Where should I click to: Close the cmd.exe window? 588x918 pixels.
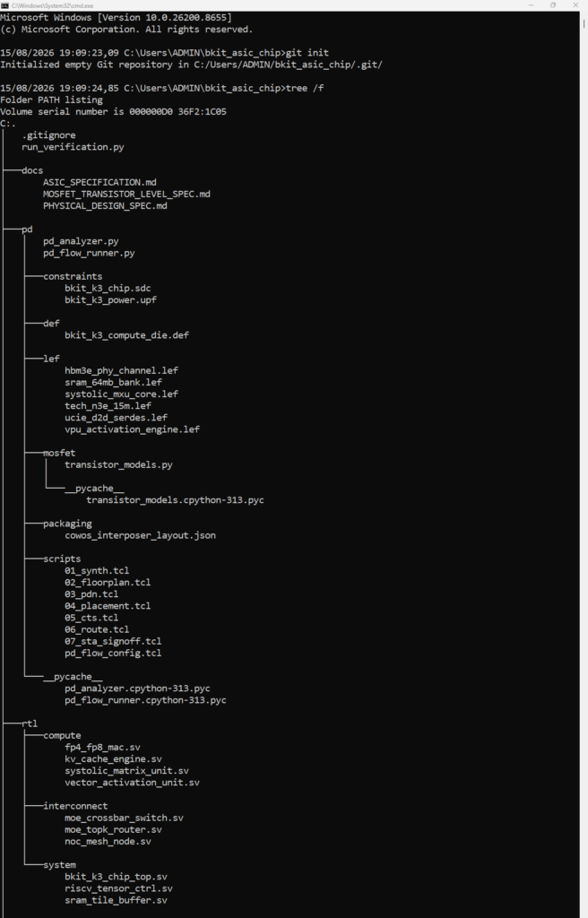pyautogui.click(x=575, y=5)
